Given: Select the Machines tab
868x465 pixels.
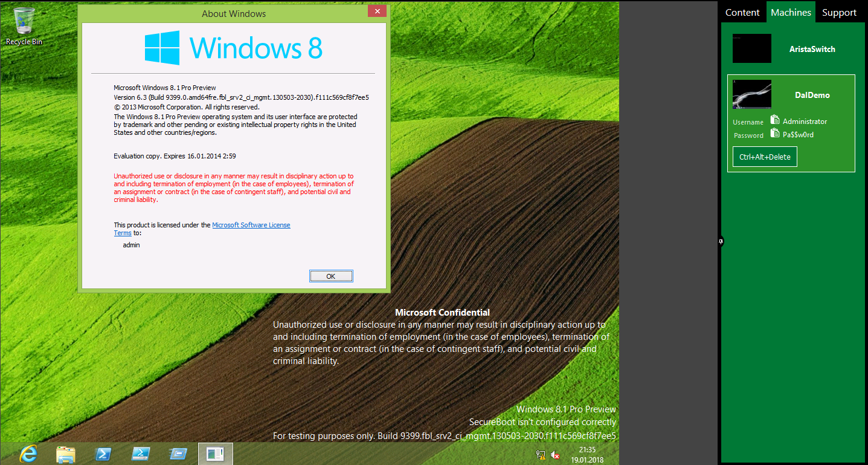Looking at the screenshot, I should click(791, 13).
